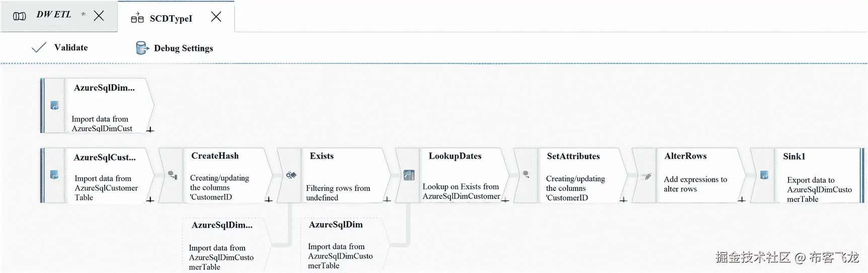
Task: Click the top AzureSqlDim source icon
Action: [54, 105]
